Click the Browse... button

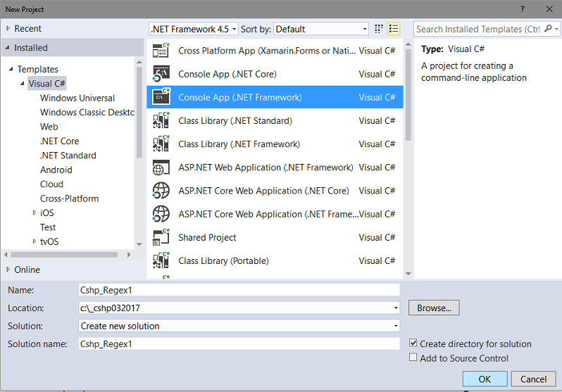click(434, 308)
